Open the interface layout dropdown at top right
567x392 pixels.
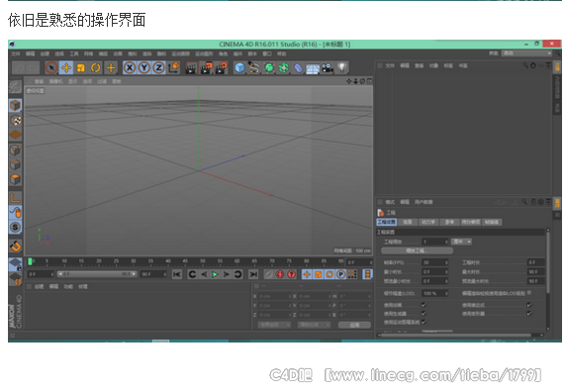526,53
